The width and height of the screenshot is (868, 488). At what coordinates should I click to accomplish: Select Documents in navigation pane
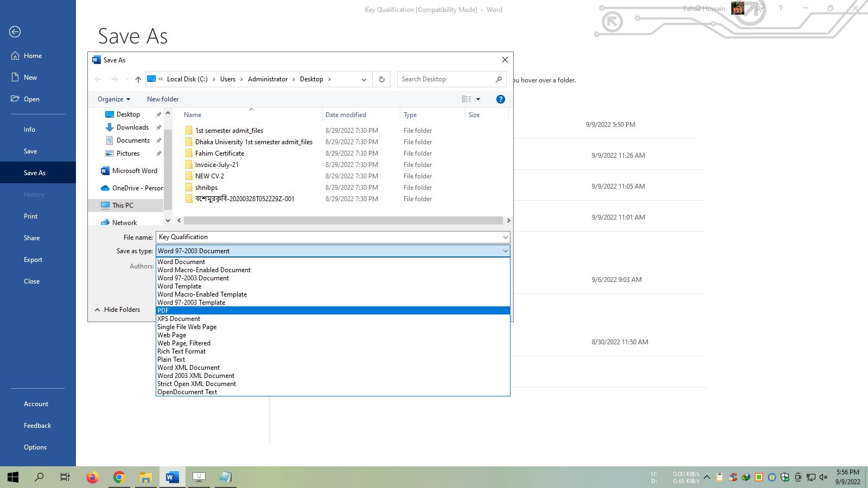[133, 140]
